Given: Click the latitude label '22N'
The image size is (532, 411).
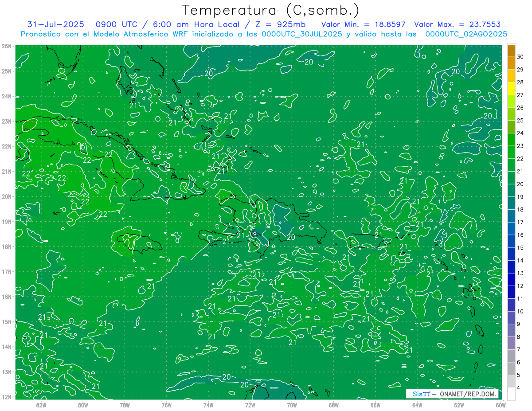Looking at the screenshot, I should click(7, 146).
